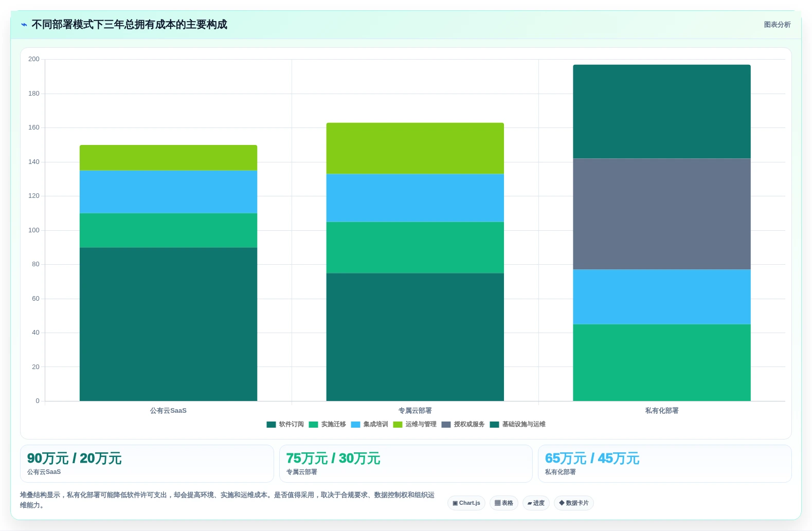Click the 60 y-axis tick label
The width and height of the screenshot is (812, 531).
(x=35, y=299)
